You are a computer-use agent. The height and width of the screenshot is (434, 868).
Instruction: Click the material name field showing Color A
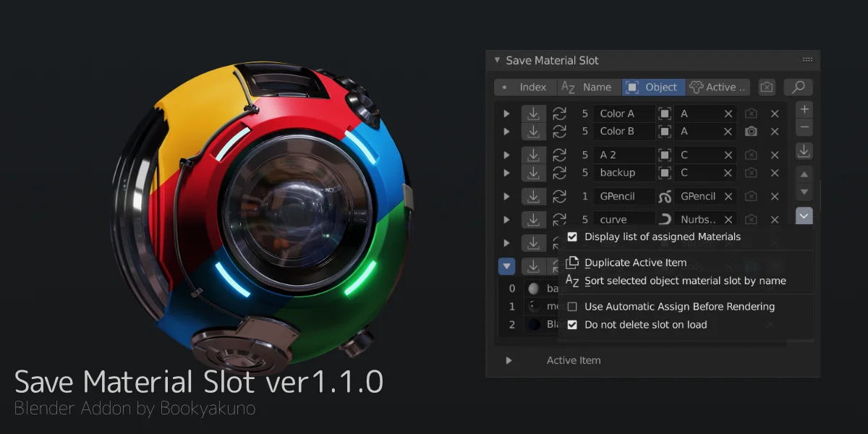(622, 113)
